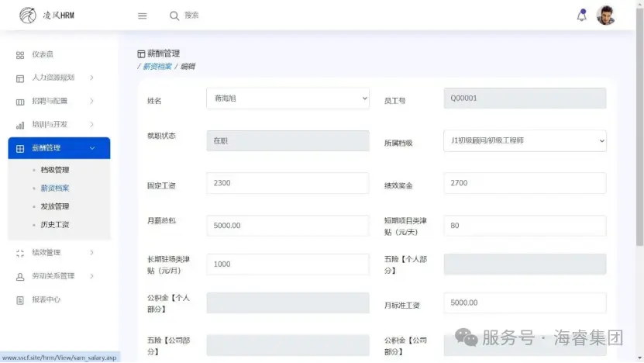This screenshot has width=644, height=363.
Task: Click the 固定工资 input field
Action: click(x=288, y=183)
